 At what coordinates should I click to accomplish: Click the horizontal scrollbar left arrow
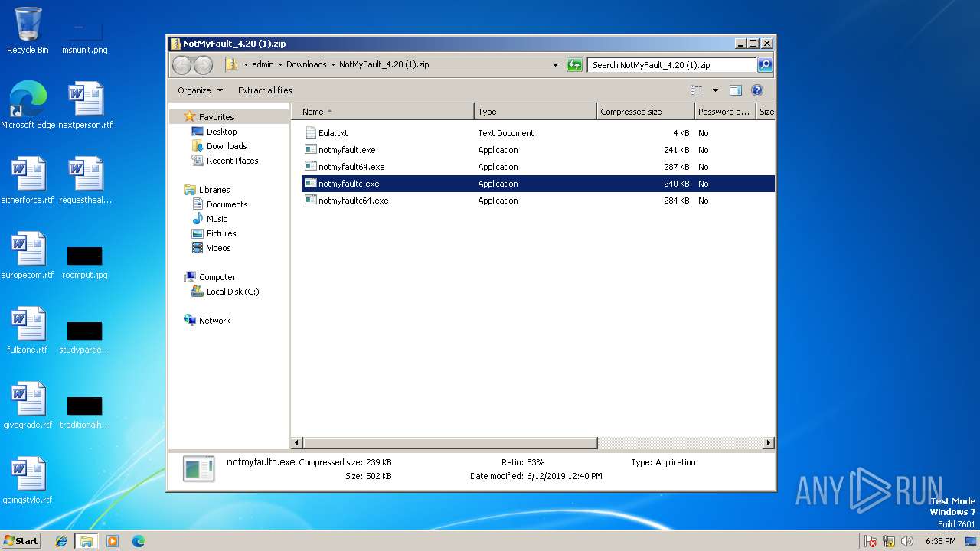pos(298,443)
